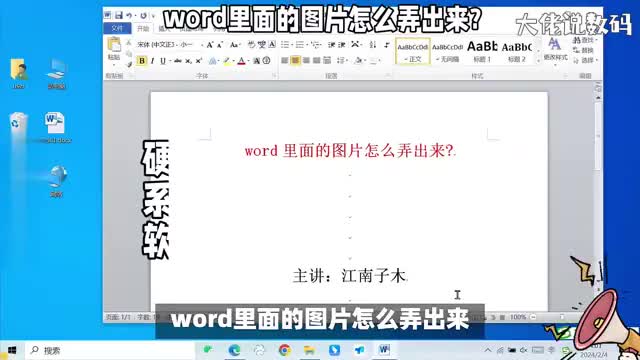Click the Justify alignment icon
640x360 pixels.
316,61
